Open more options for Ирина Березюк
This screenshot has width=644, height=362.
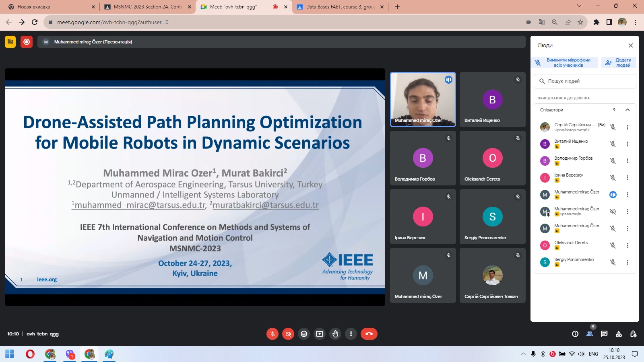pyautogui.click(x=627, y=178)
